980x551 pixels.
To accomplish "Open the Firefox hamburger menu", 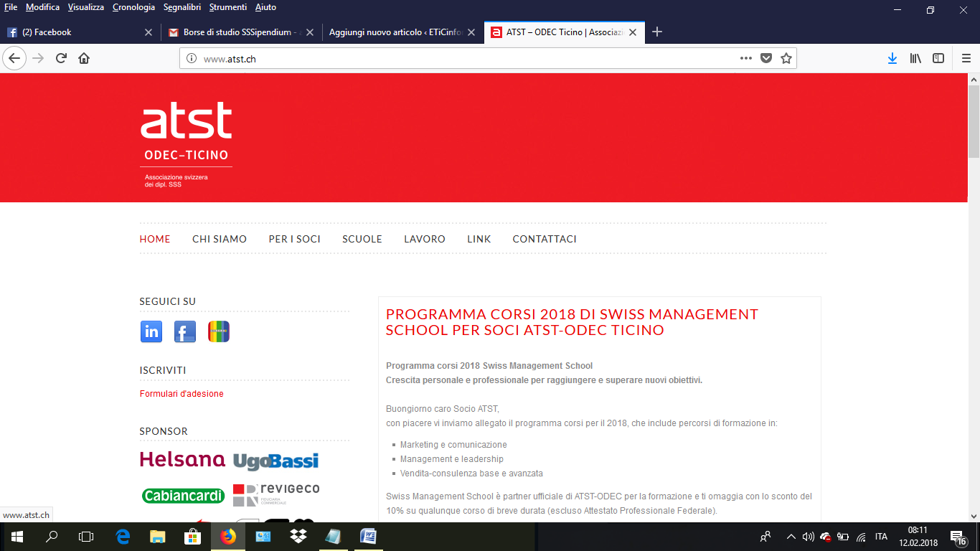I will tap(966, 58).
